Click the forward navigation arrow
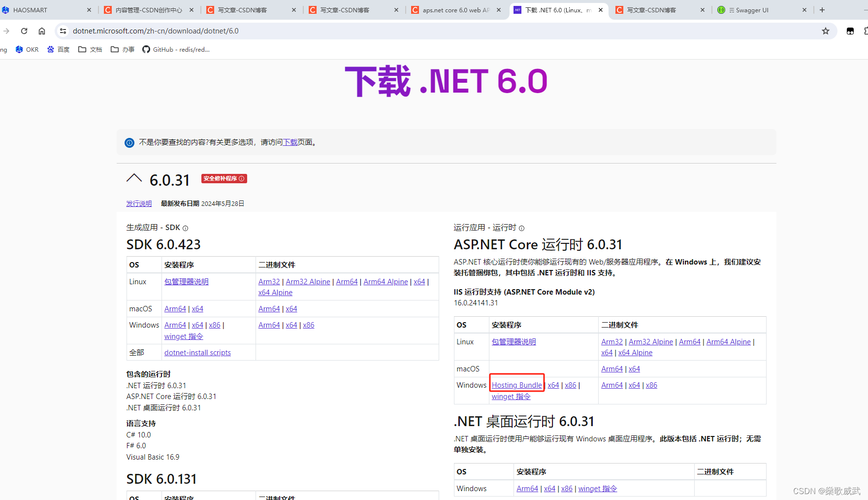 (x=6, y=31)
